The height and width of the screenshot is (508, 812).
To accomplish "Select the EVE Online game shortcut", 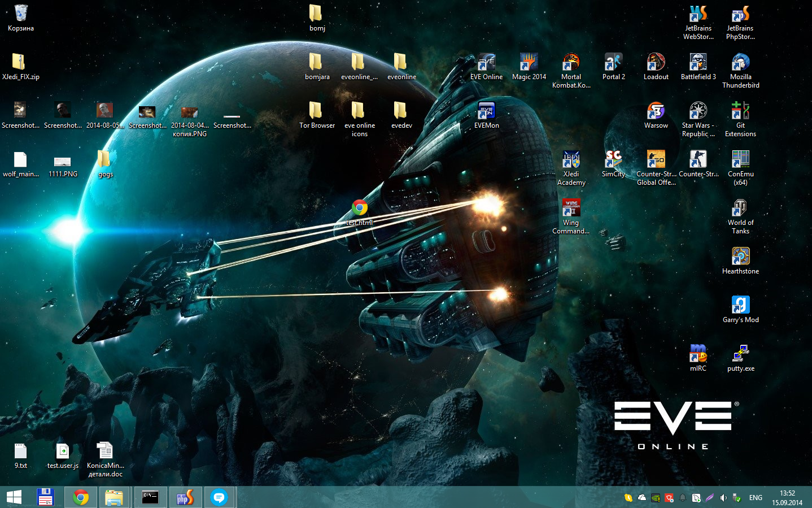I will point(486,67).
